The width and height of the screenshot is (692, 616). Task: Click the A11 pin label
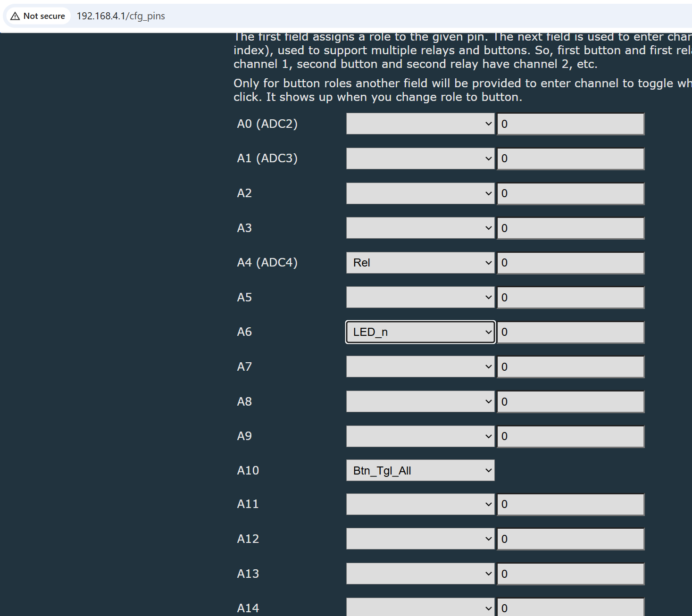(x=248, y=504)
